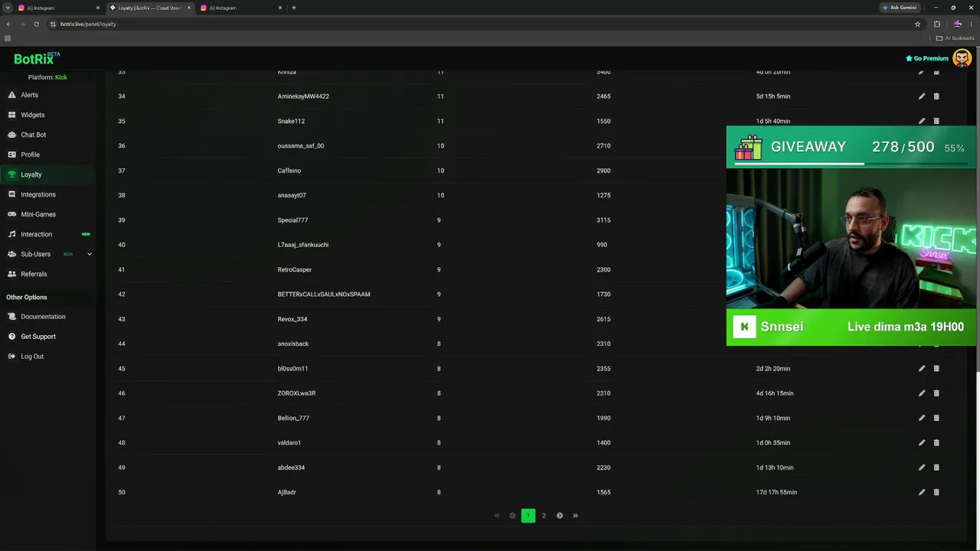Delete the Bellion_777 row
This screenshot has width=980, height=551.
936,418
